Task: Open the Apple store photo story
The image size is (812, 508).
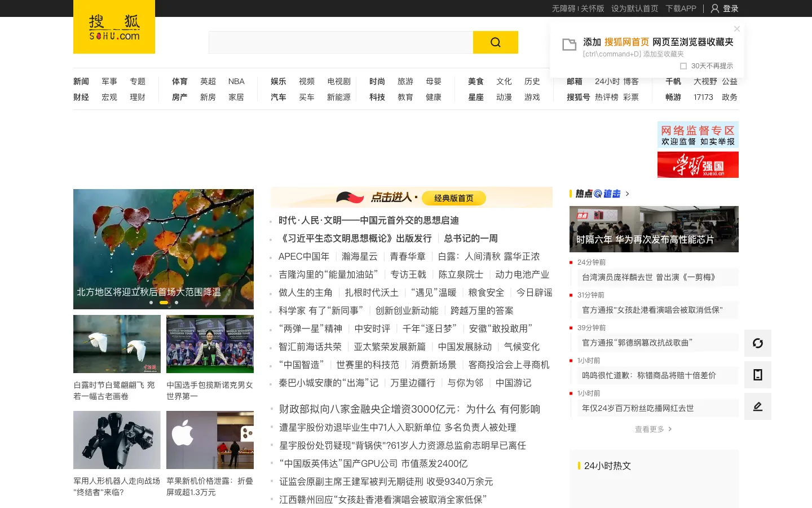Action: click(x=210, y=440)
